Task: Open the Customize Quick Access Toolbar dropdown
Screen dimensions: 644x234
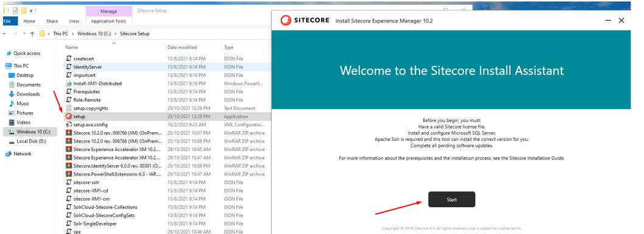Action: (31, 11)
